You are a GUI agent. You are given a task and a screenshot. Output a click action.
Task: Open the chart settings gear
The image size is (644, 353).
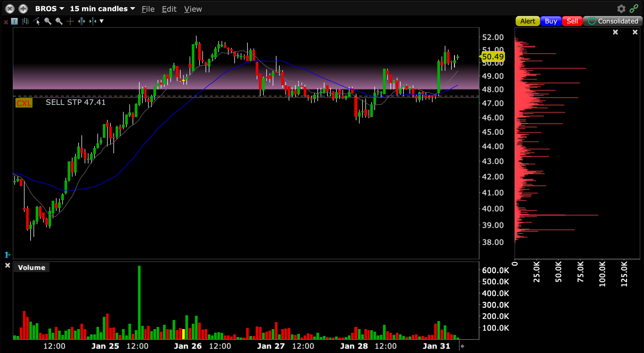click(621, 9)
